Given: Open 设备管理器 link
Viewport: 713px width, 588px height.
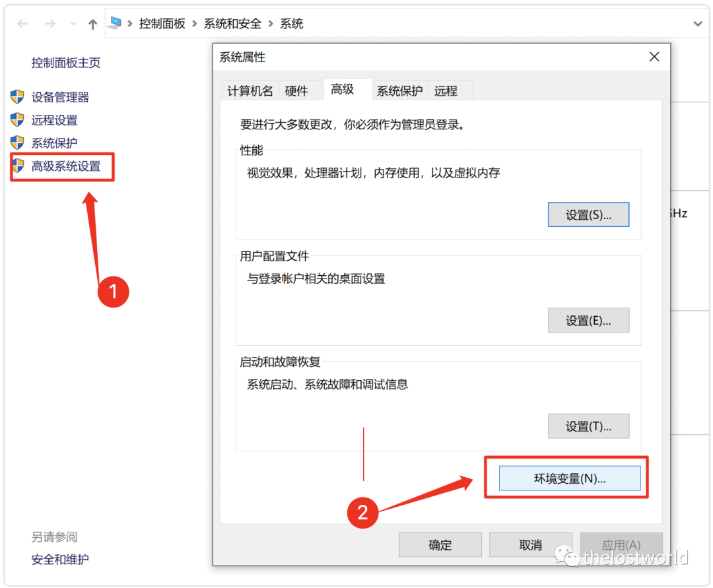Looking at the screenshot, I should pos(60,97).
